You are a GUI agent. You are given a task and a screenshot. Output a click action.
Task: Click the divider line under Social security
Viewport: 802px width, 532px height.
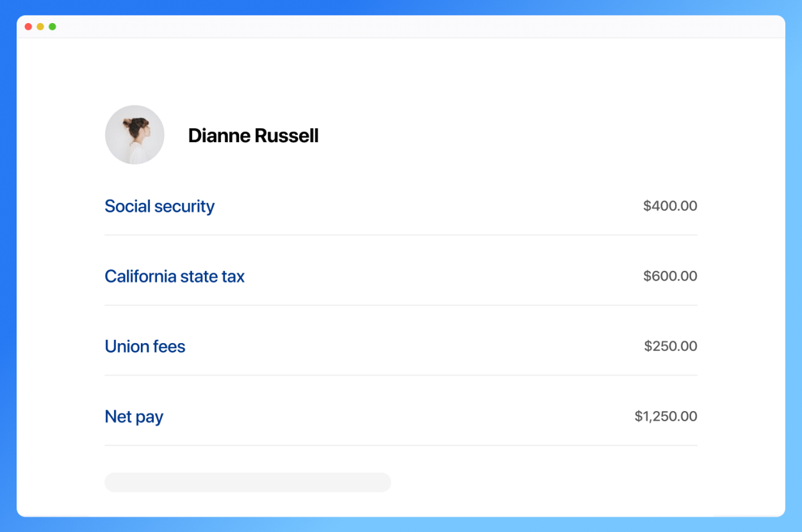[x=400, y=235]
